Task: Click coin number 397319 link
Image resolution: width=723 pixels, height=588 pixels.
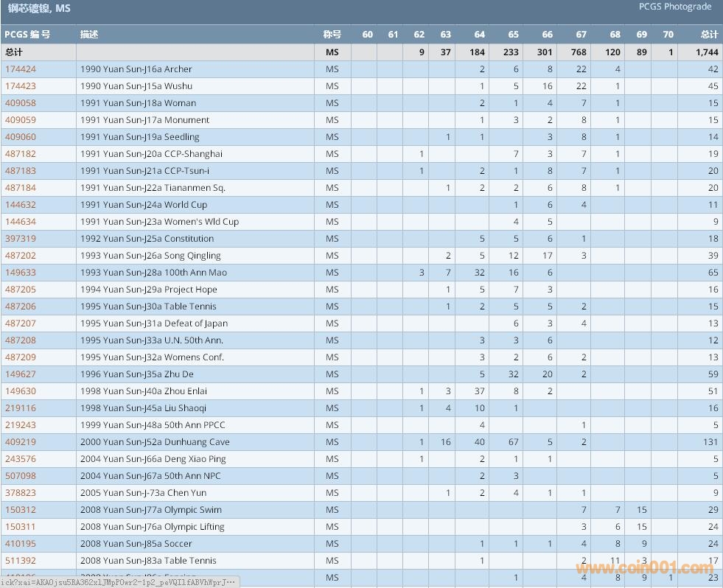Action: pos(21,239)
